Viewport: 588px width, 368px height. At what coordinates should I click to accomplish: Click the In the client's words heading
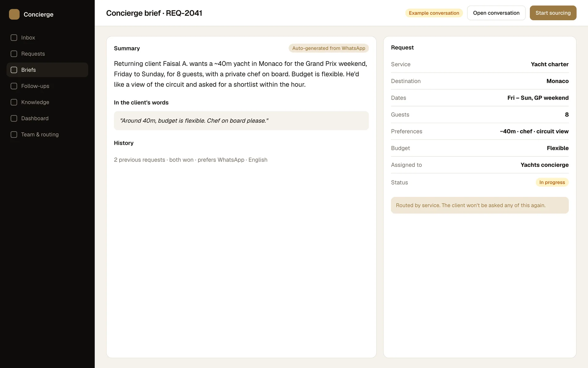(x=141, y=103)
